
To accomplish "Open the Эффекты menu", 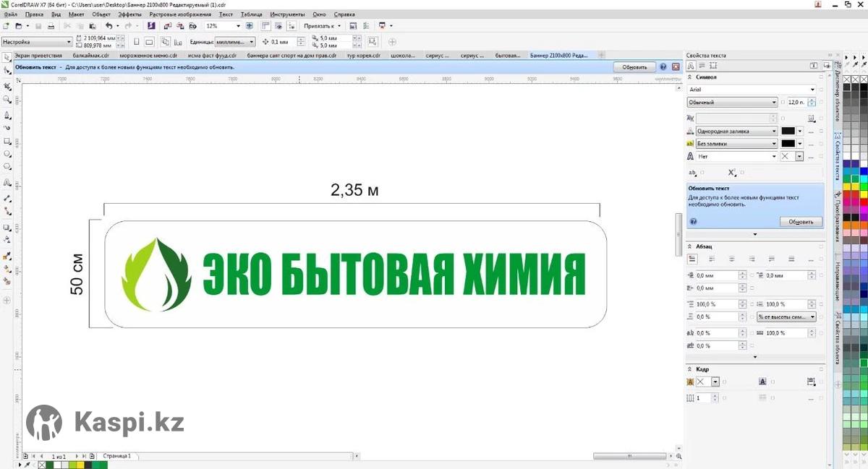I will (129, 14).
